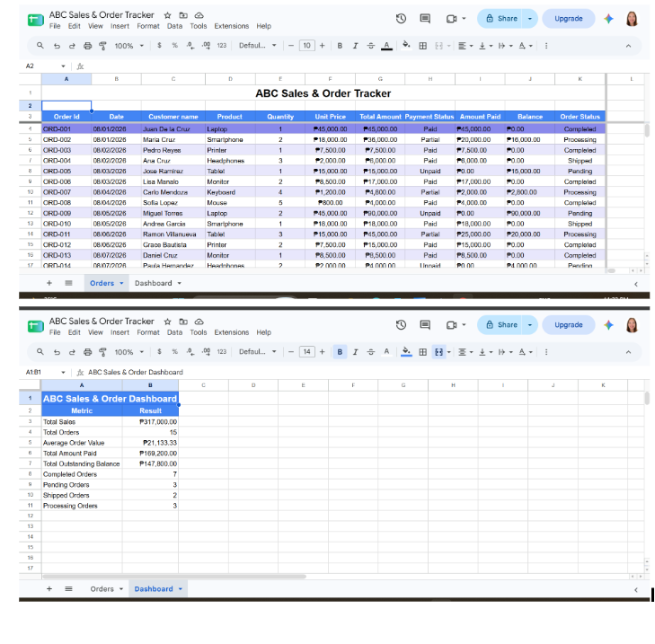Click Undo in the upper Orders window toolbar
The width and height of the screenshot is (655, 644).
pos(57,46)
